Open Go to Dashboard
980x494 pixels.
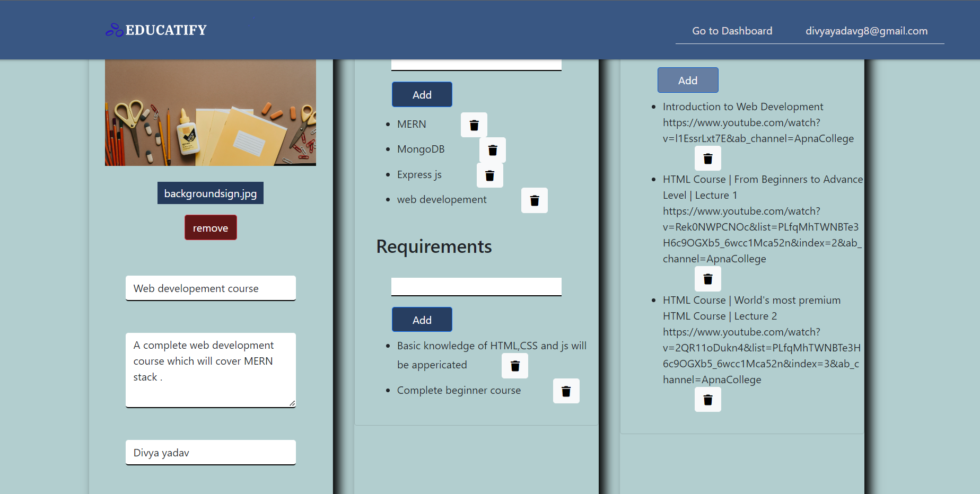(x=732, y=31)
